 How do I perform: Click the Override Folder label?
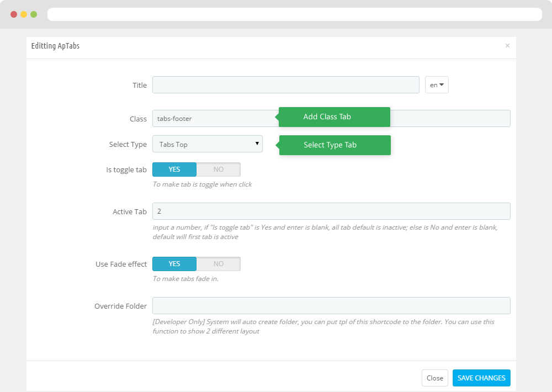point(120,306)
